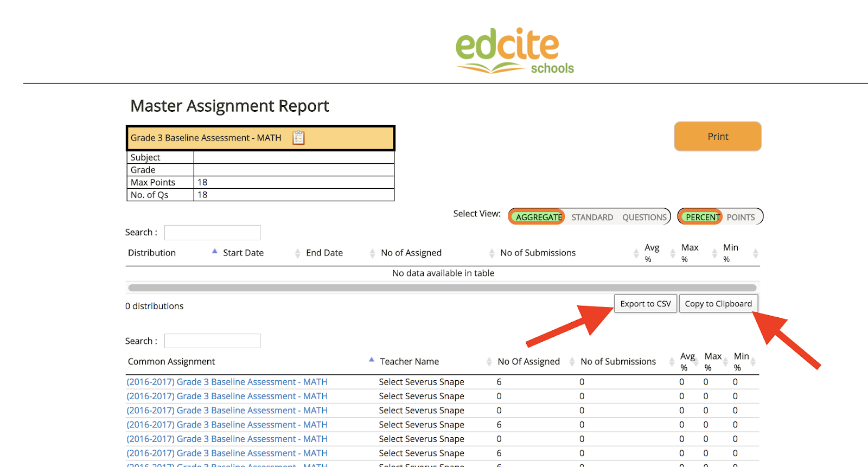Image resolution: width=868 pixels, height=467 pixels.
Task: Click the Teacher Name sort arrows
Action: [489, 362]
